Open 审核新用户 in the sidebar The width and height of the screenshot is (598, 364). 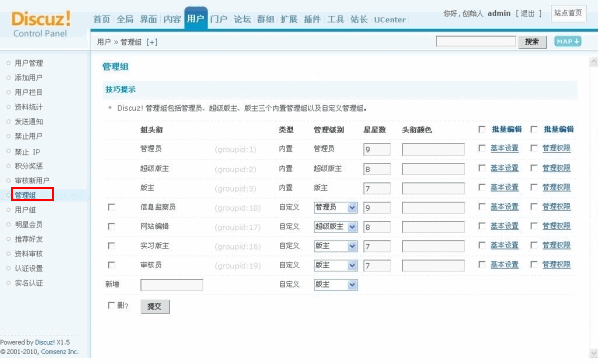32,180
